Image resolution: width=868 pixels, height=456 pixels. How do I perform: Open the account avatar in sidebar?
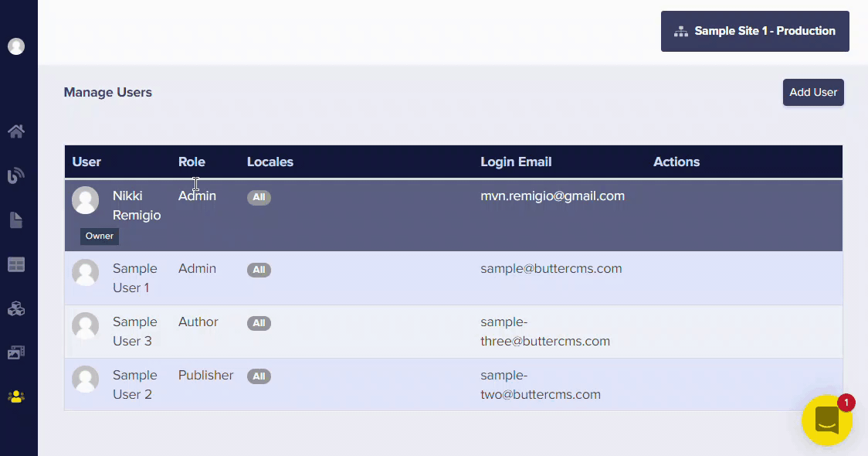coord(16,46)
